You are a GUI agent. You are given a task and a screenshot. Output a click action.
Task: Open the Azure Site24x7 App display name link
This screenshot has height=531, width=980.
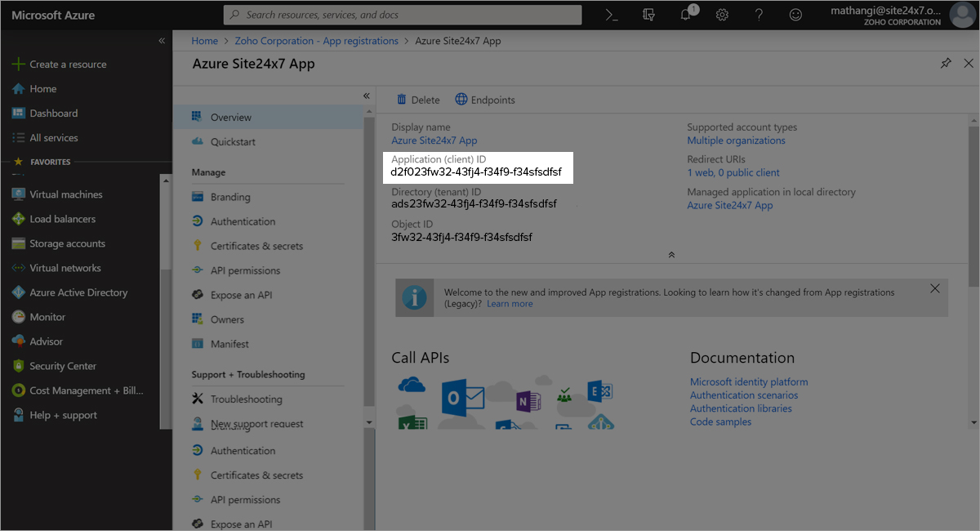click(x=434, y=141)
